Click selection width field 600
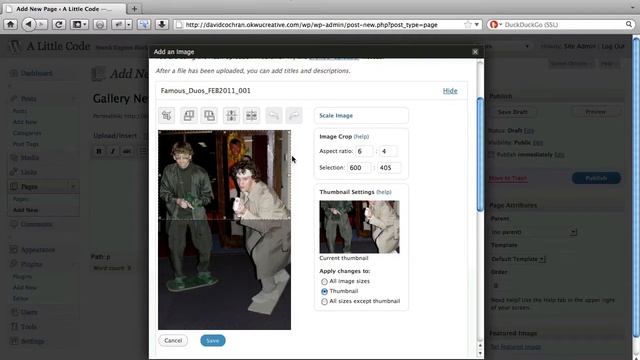640x360 pixels. click(359, 168)
